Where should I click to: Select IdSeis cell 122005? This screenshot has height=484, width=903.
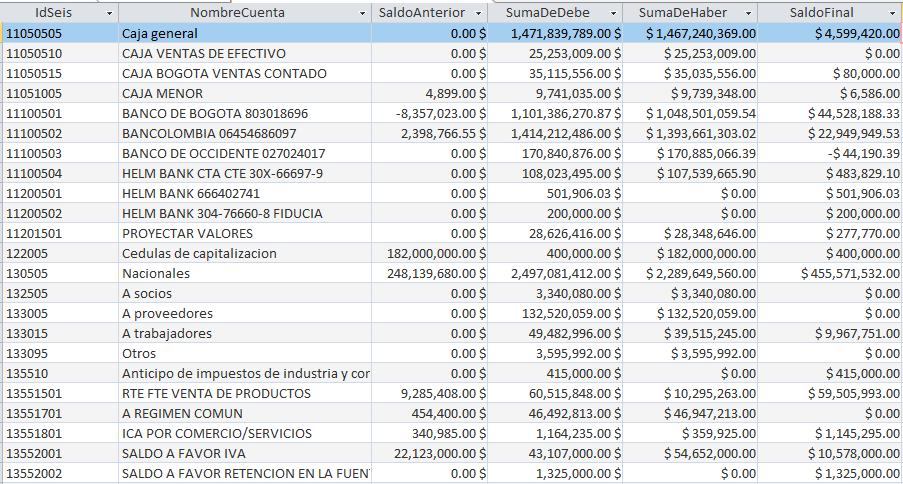(60, 254)
